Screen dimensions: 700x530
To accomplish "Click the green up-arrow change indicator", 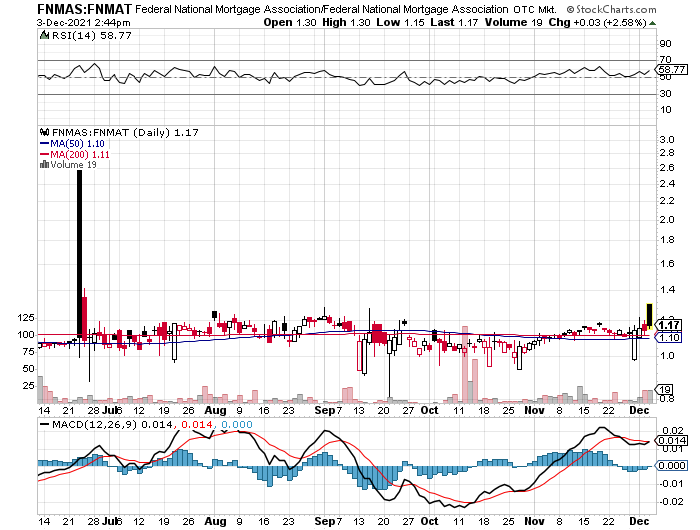I will pyautogui.click(x=652, y=23).
